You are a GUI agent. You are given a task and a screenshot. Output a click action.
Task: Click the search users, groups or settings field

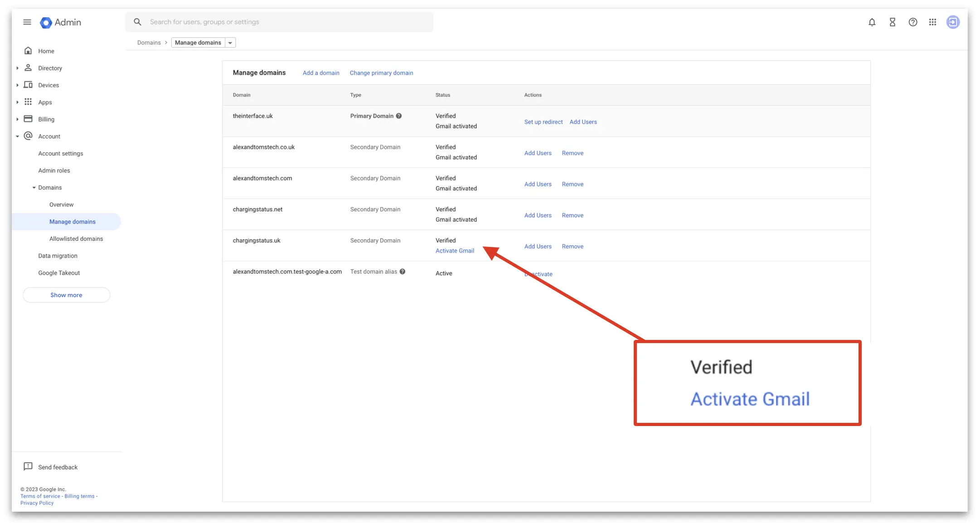279,22
